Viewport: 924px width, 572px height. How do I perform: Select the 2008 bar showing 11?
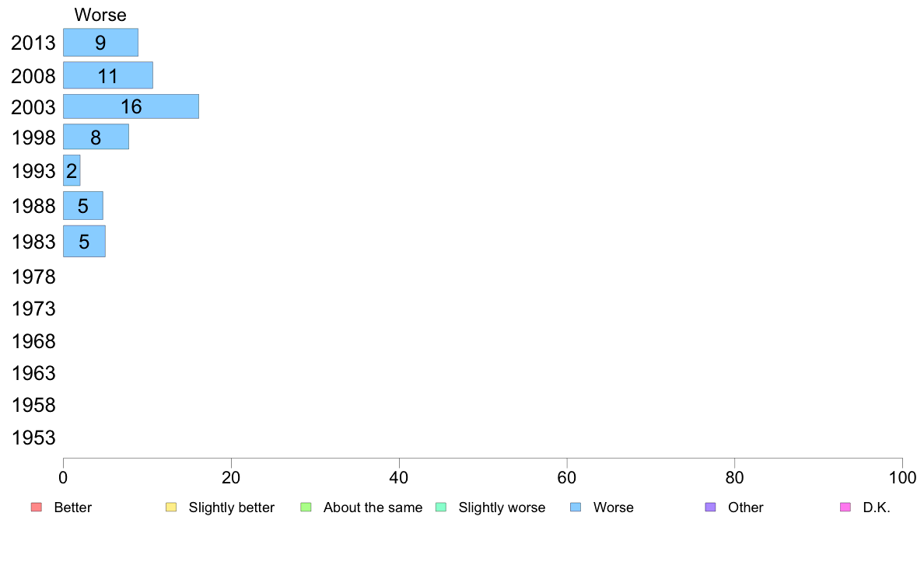108,75
